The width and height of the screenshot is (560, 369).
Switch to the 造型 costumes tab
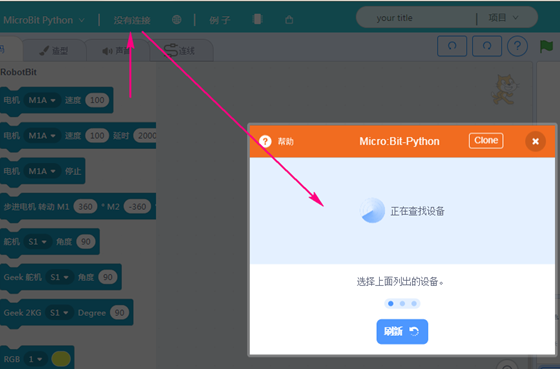point(54,50)
